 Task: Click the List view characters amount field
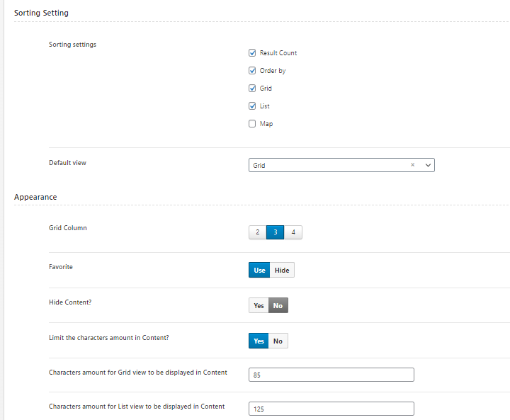click(331, 409)
